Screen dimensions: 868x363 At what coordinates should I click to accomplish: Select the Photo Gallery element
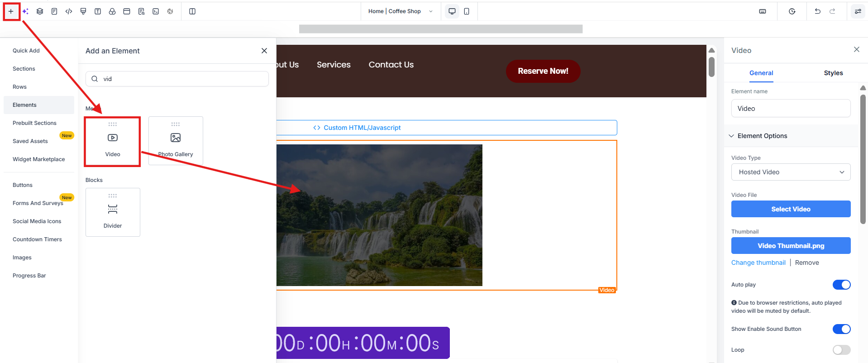[176, 141]
